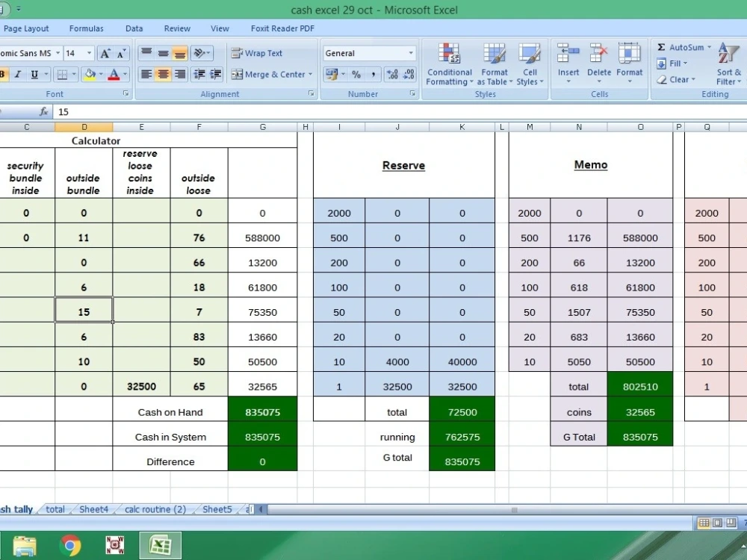Click the Grow Font icon
Image resolution: width=747 pixels, height=560 pixels.
pos(105,53)
